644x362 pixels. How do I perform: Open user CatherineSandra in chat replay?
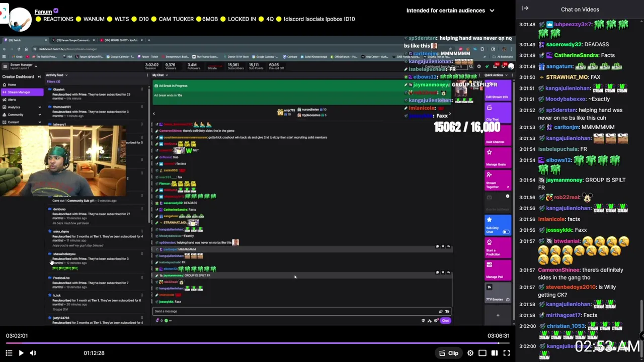point(577,55)
